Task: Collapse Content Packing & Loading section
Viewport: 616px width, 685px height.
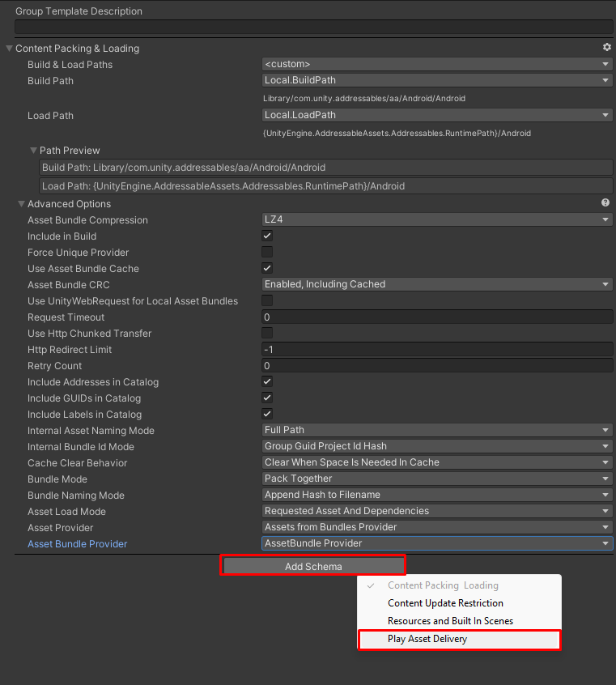Action: (x=9, y=49)
